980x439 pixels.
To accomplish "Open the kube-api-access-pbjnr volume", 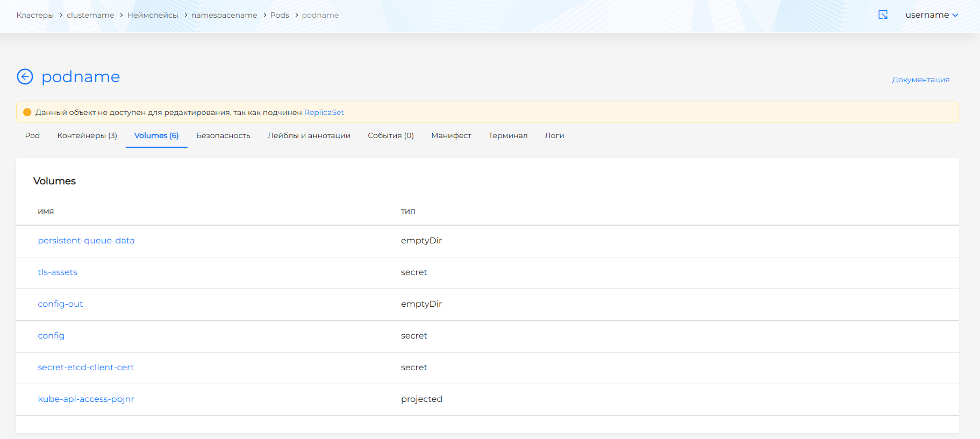I will coord(86,399).
